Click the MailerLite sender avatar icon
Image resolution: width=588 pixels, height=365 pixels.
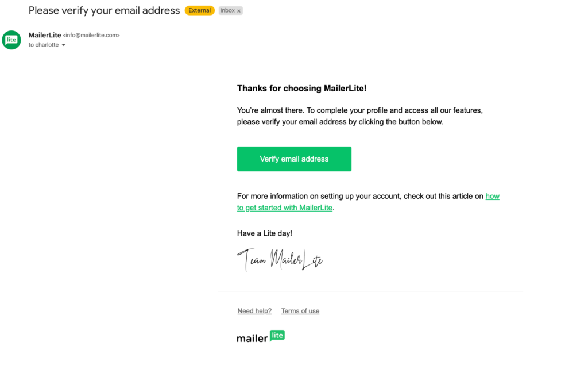tap(11, 40)
